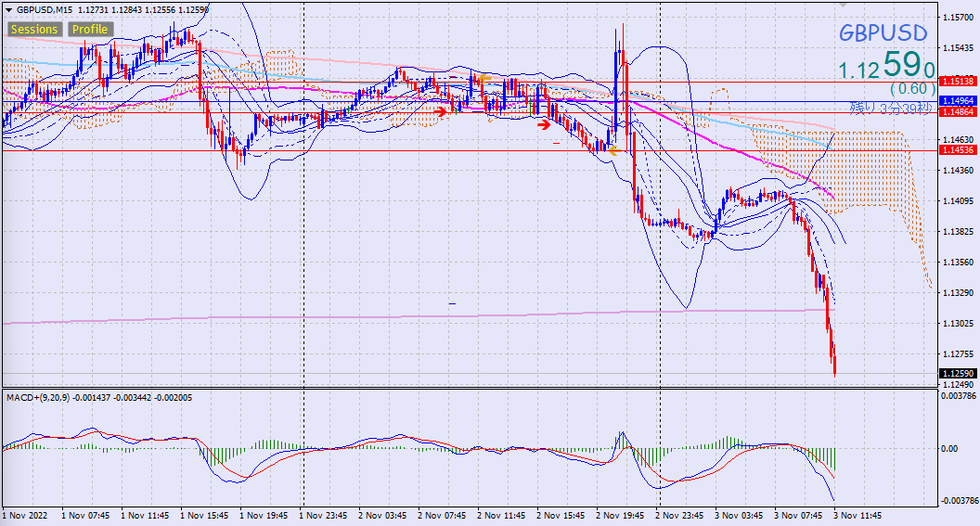Viewport: 980px width, 526px height.
Task: Click the (0.60) spread value text
Action: coord(912,88)
